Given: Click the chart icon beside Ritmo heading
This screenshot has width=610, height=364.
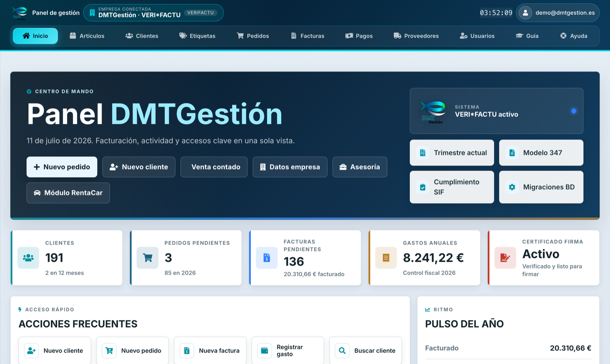Looking at the screenshot, I should click(428, 309).
